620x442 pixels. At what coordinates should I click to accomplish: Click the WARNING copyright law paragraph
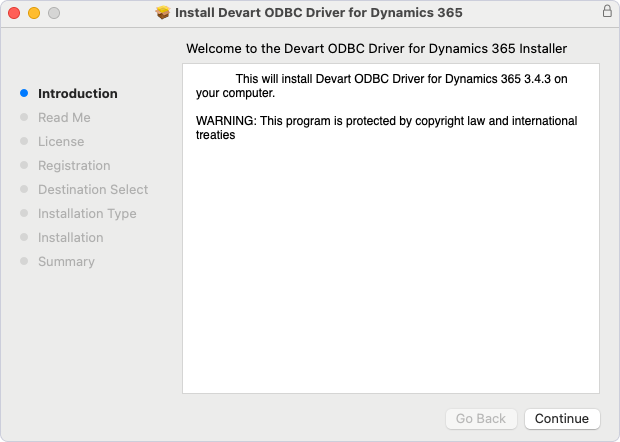[386, 128]
